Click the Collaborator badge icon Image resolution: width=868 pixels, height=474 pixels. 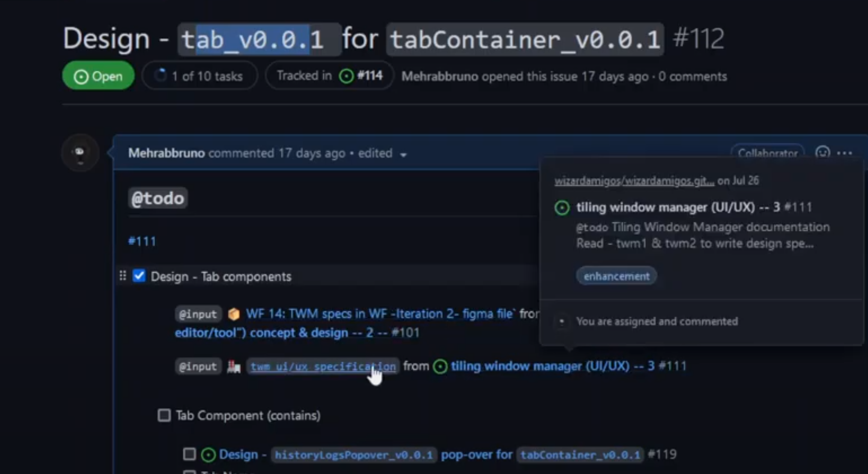(768, 153)
